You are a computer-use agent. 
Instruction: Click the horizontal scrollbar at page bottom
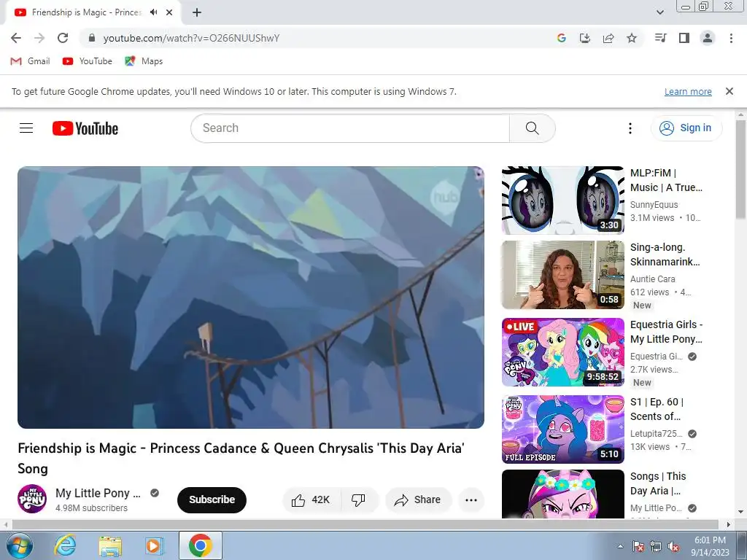coord(365,524)
